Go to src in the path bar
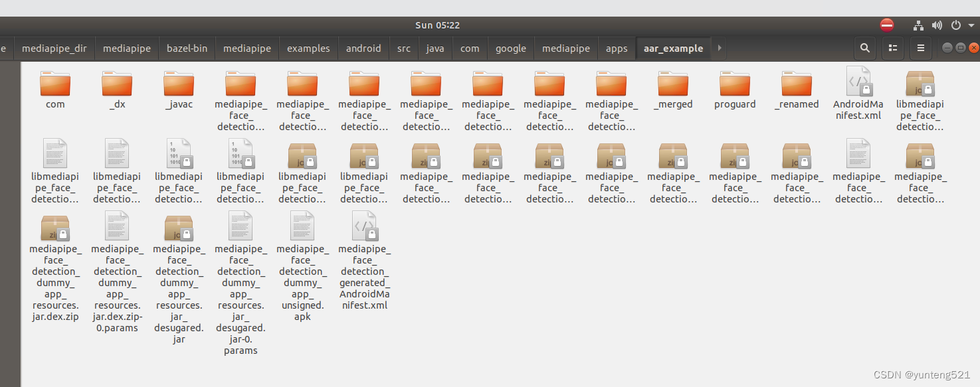Screen dimensions: 980x387 coord(404,48)
